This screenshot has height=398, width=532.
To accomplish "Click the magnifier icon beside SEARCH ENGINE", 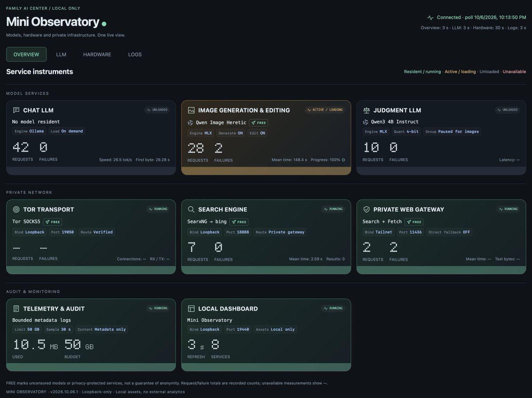I will coord(192,210).
